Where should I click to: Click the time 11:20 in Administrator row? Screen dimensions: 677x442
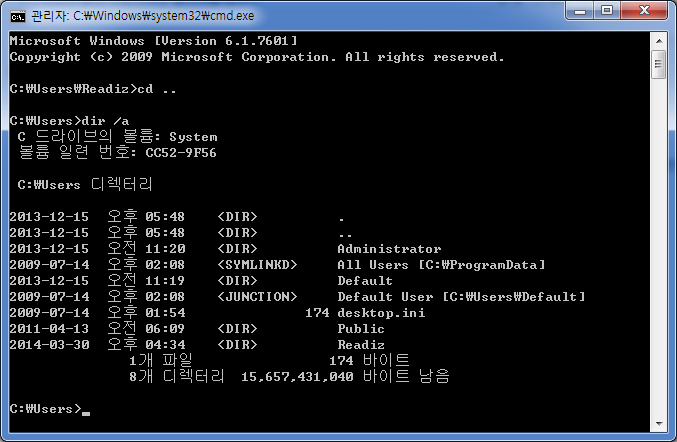pyautogui.click(x=165, y=249)
